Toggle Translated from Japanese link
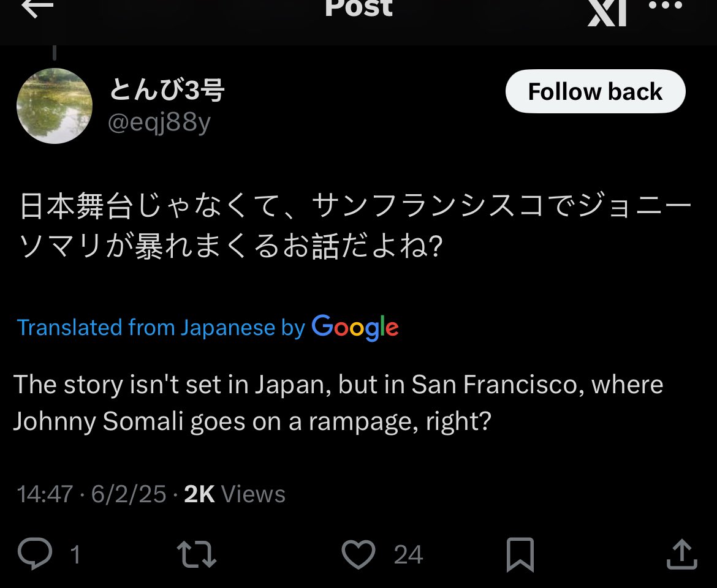 (161, 328)
